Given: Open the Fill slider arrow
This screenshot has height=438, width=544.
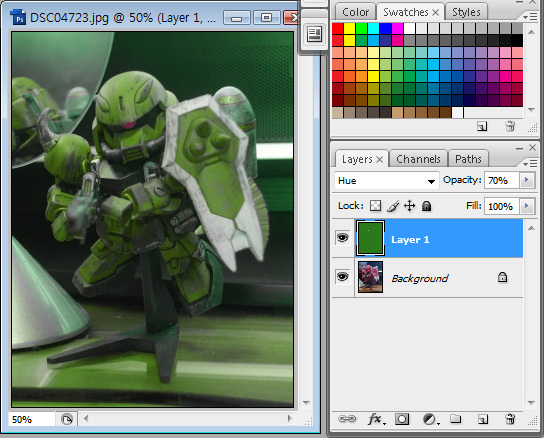Looking at the screenshot, I should click(x=527, y=206).
